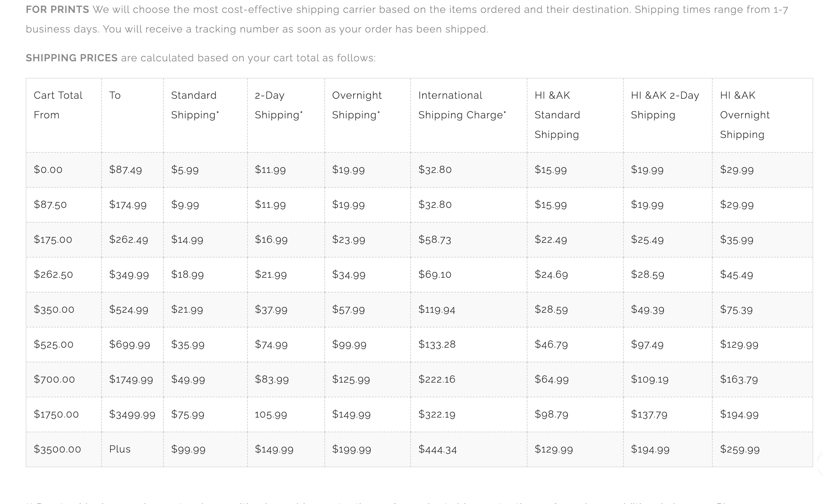Click the "Cart Total From" column header

(64, 115)
